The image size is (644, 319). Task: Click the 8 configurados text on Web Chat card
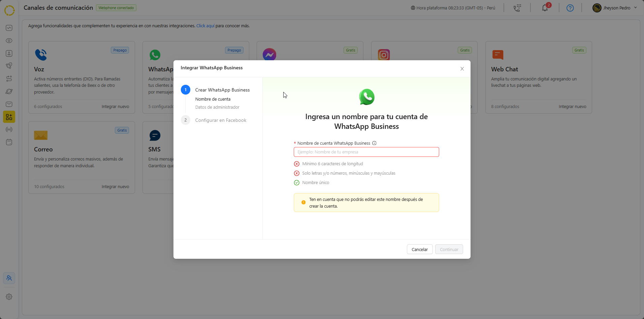point(505,107)
